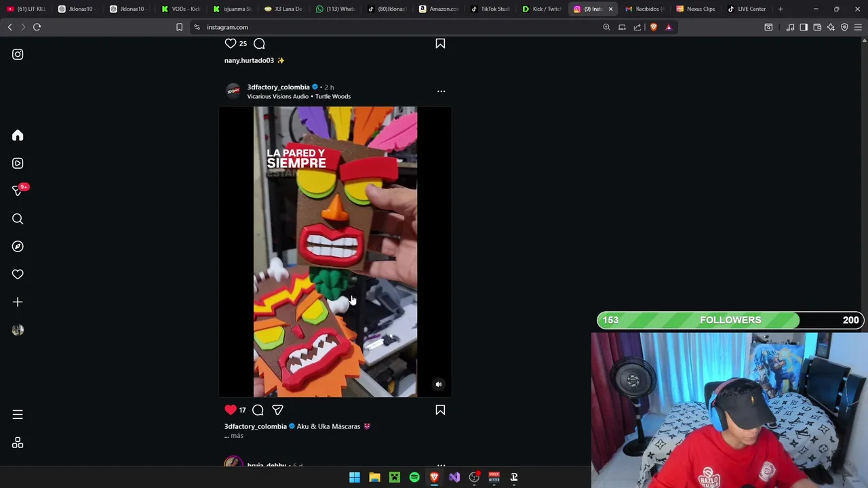
Task: Switch to the WhatsApp (113) tab
Action: tap(336, 9)
